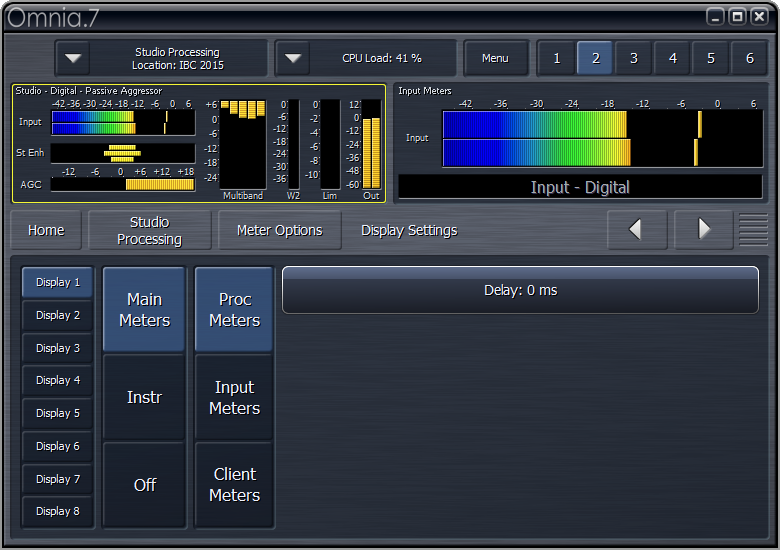This screenshot has width=780, height=550.
Task: Click the Studio Digital Passive Aggressor meter panel
Action: coord(199,143)
